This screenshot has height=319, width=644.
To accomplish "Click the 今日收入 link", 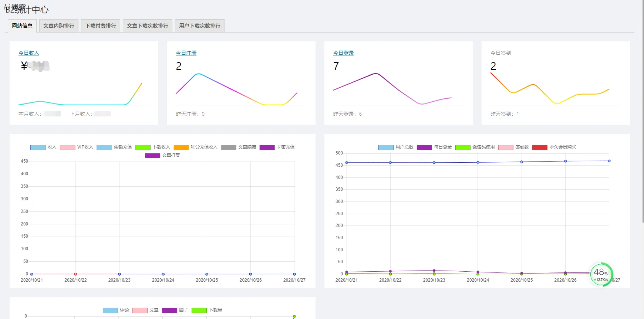I will click(29, 53).
